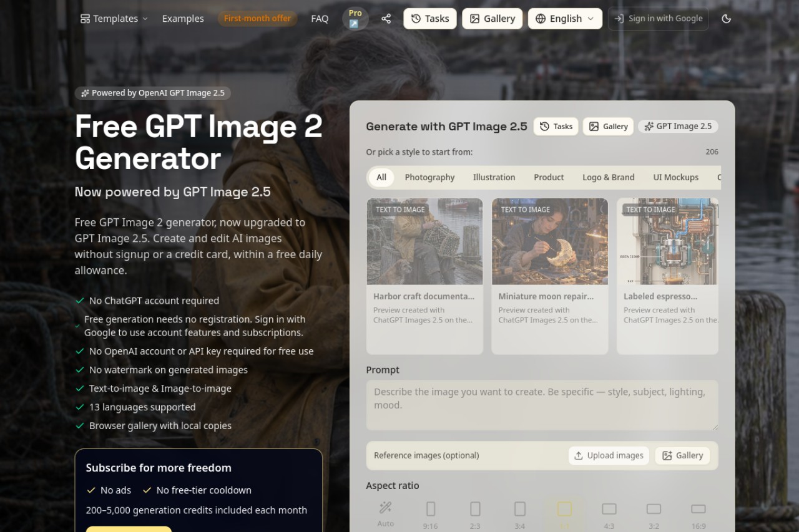Expand the Templates menu
Image resolution: width=799 pixels, height=532 pixels.
pos(114,19)
